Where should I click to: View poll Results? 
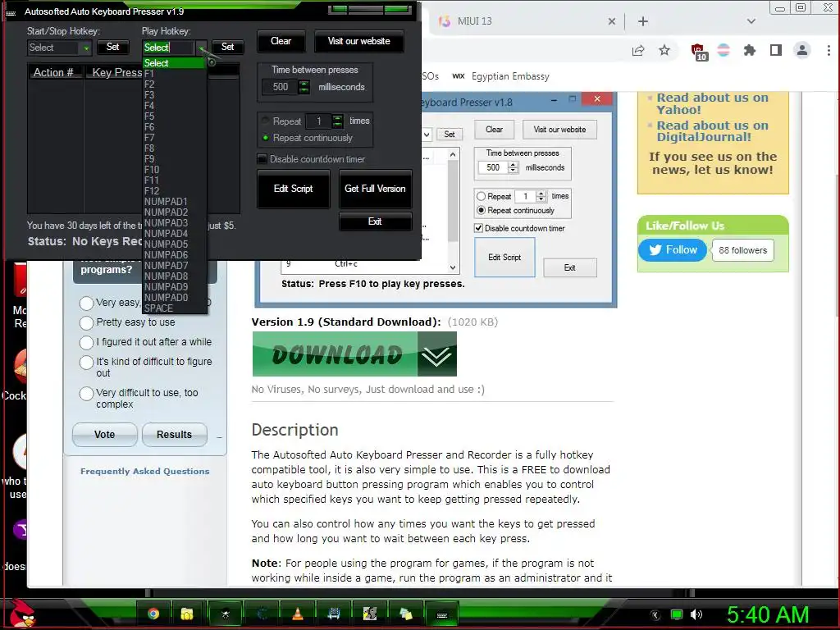pos(174,435)
